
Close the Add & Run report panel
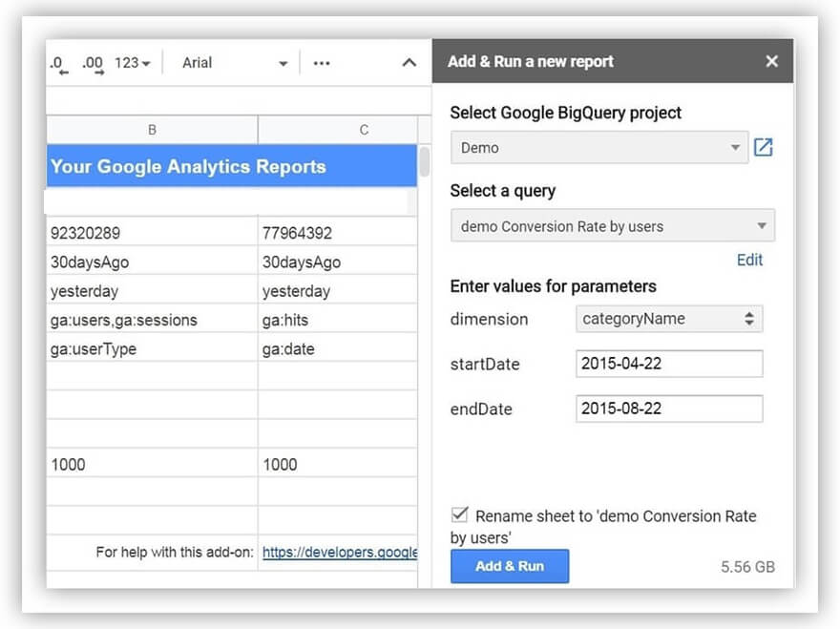(771, 61)
